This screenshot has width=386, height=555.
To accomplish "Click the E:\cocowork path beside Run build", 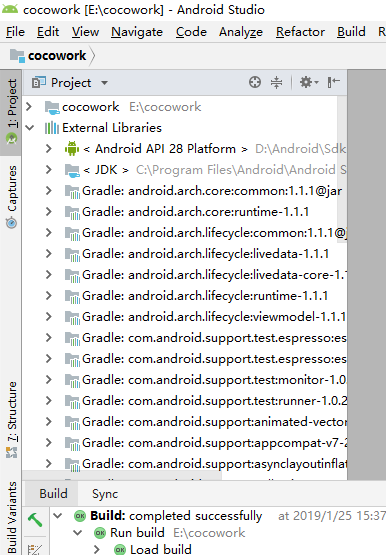I will (x=209, y=533).
